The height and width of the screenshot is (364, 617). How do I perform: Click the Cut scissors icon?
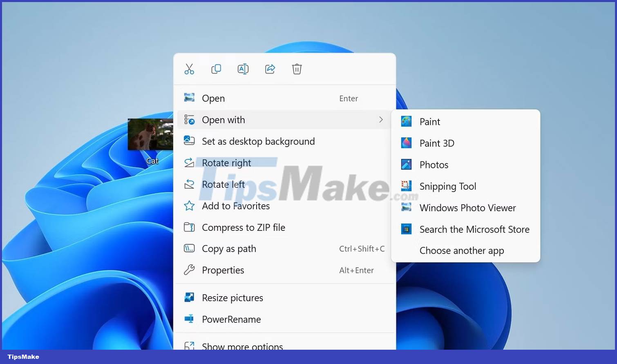coord(189,69)
